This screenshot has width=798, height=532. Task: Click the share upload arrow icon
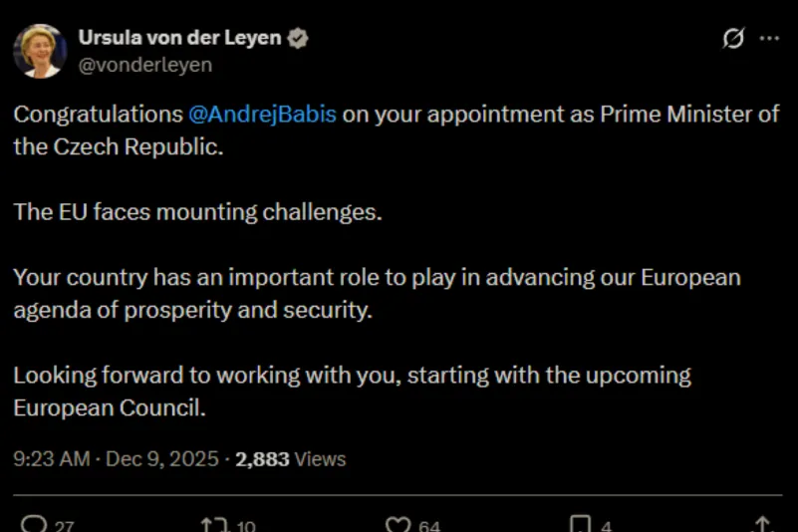click(762, 524)
